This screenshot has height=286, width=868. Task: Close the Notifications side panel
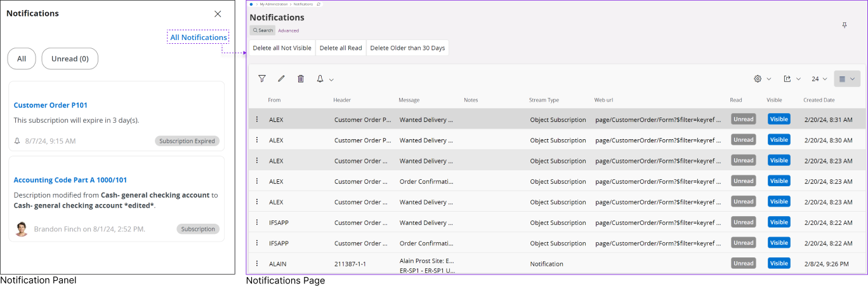[x=218, y=13]
